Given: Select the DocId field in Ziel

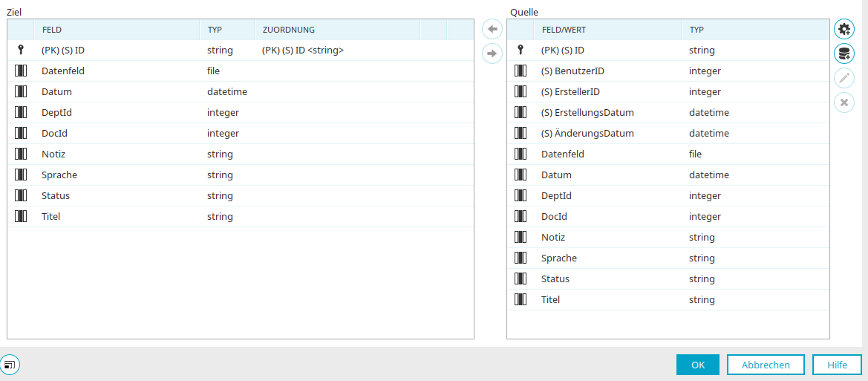Looking at the screenshot, I should pyautogui.click(x=54, y=134).
